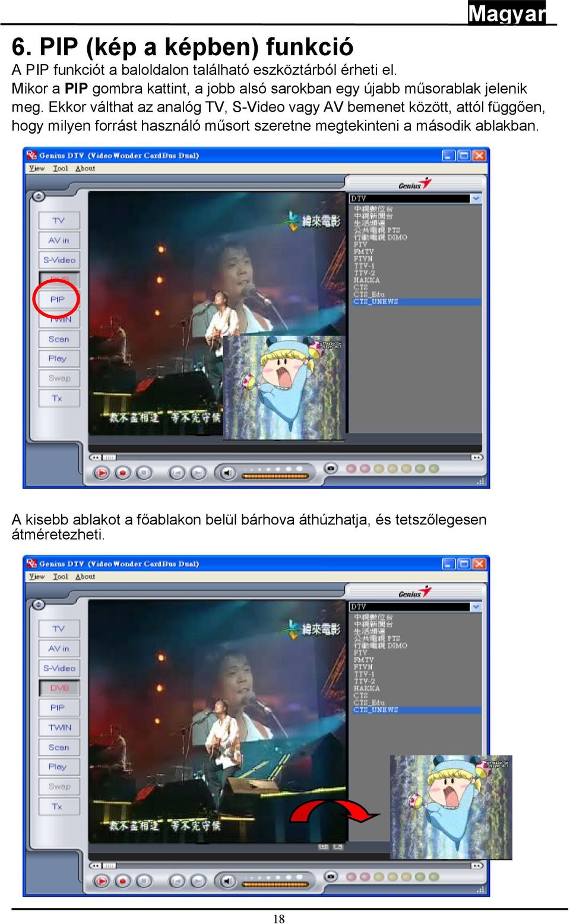Select channel FMTV in upper window list
The width and height of the screenshot is (570, 924).
[x=363, y=252]
